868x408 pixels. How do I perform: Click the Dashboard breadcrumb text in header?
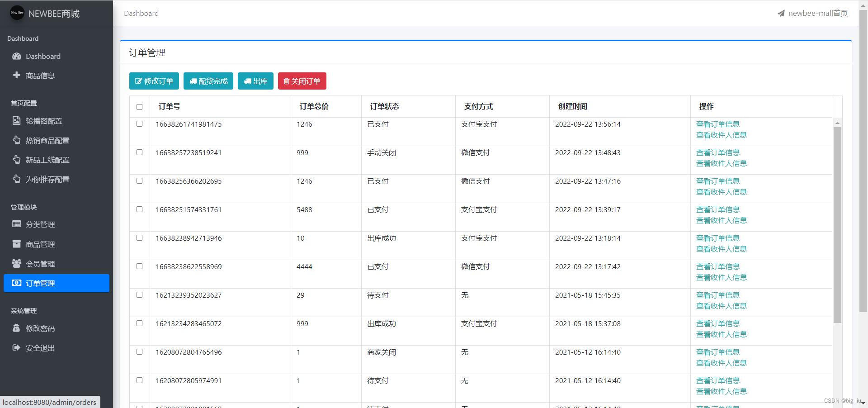click(x=142, y=13)
